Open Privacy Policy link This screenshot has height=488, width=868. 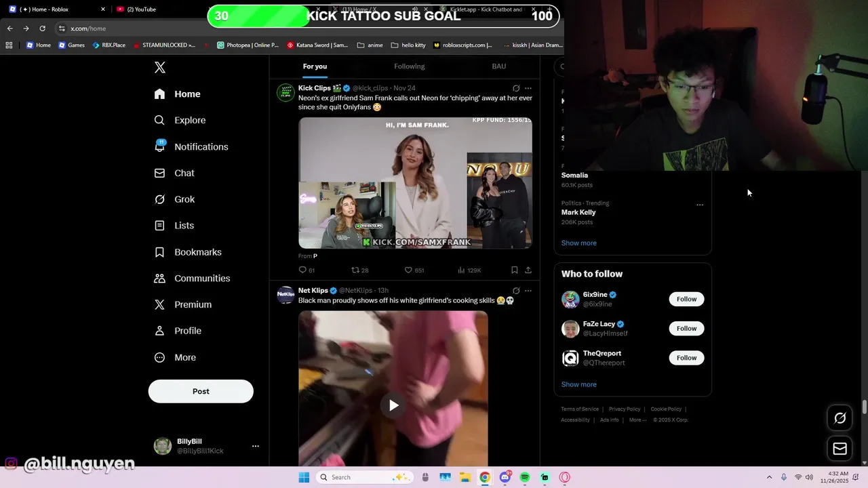625,409
